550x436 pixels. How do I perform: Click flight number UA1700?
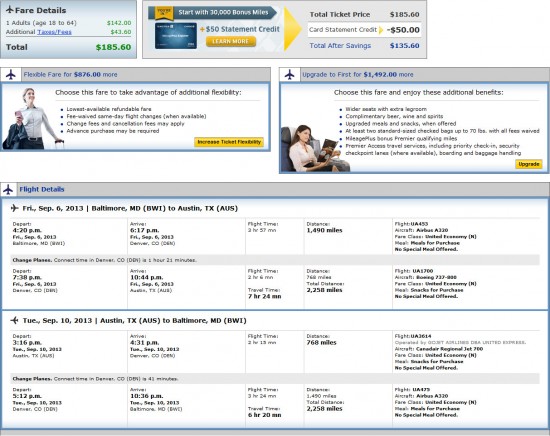[x=423, y=271]
